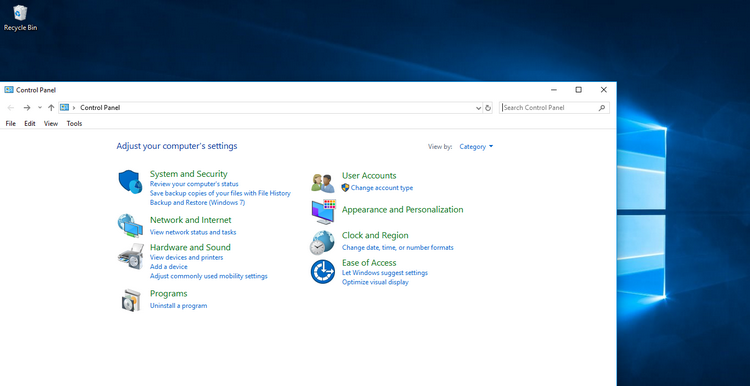Open the System and Security shield icon
The height and width of the screenshot is (386, 750).
130,181
